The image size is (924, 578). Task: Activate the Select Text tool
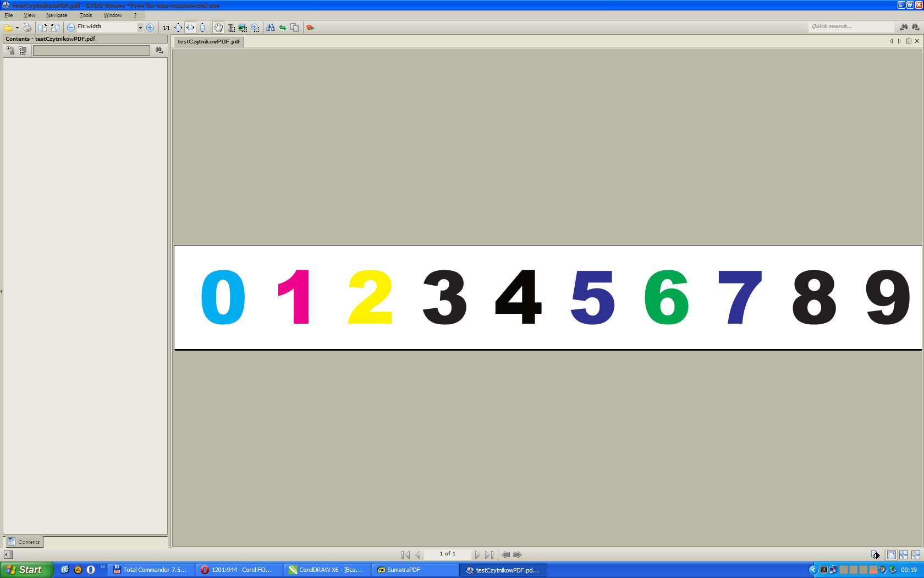pos(231,28)
